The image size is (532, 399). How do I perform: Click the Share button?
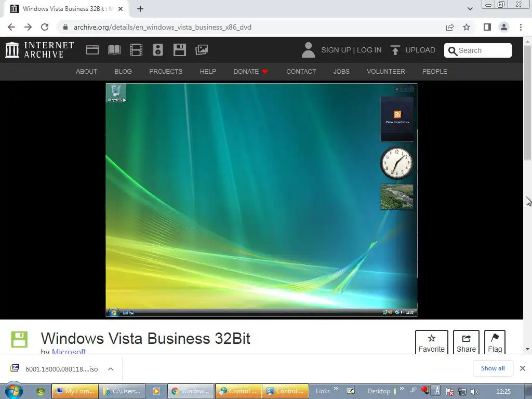[466, 342]
